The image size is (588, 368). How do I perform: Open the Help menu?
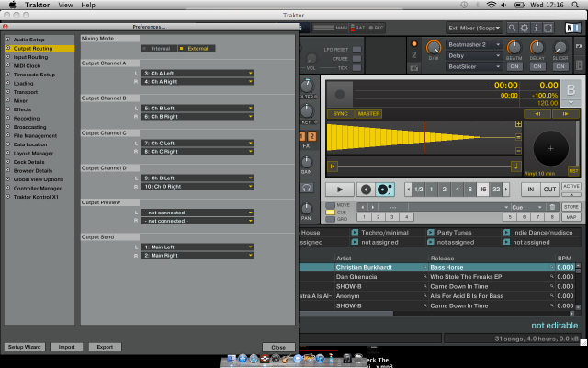pyautogui.click(x=88, y=5)
